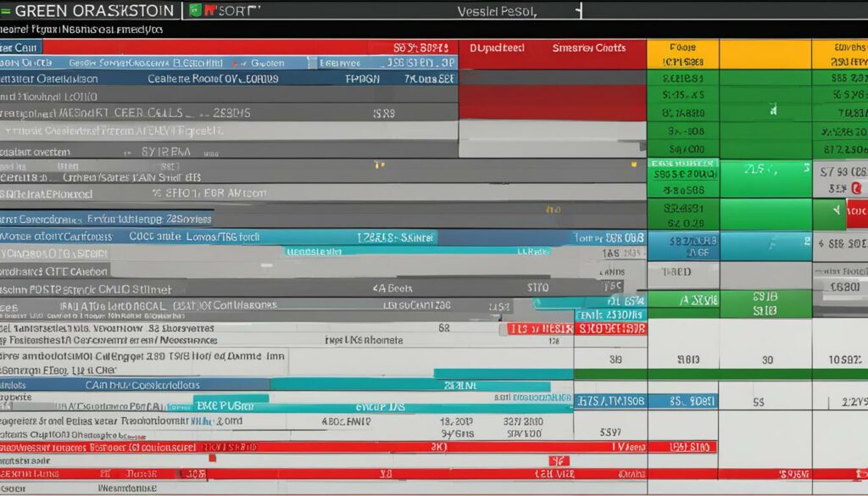Open the red circular icon beside the green cell

855,187
